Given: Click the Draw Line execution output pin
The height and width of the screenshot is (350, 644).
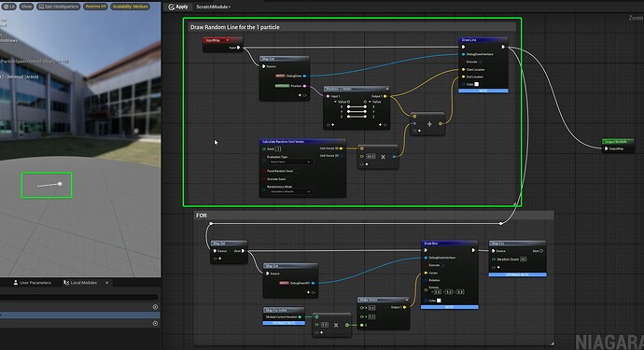Looking at the screenshot, I should point(503,47).
